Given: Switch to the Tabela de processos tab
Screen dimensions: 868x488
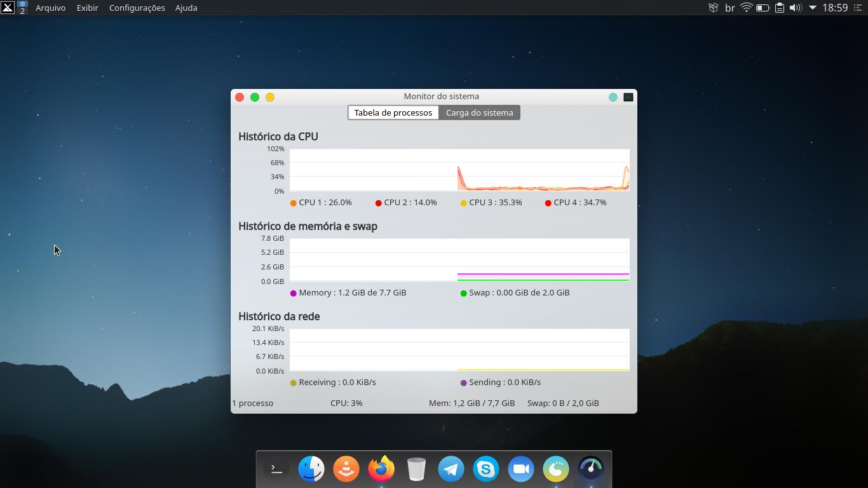Looking at the screenshot, I should (393, 112).
